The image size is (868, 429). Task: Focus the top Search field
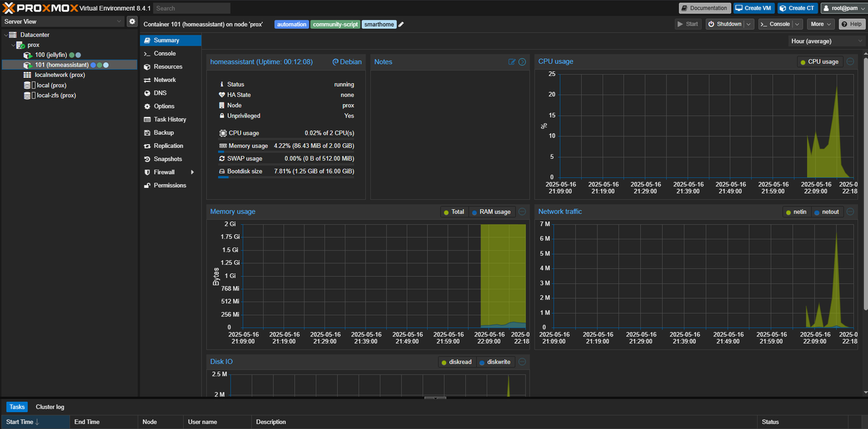(192, 8)
